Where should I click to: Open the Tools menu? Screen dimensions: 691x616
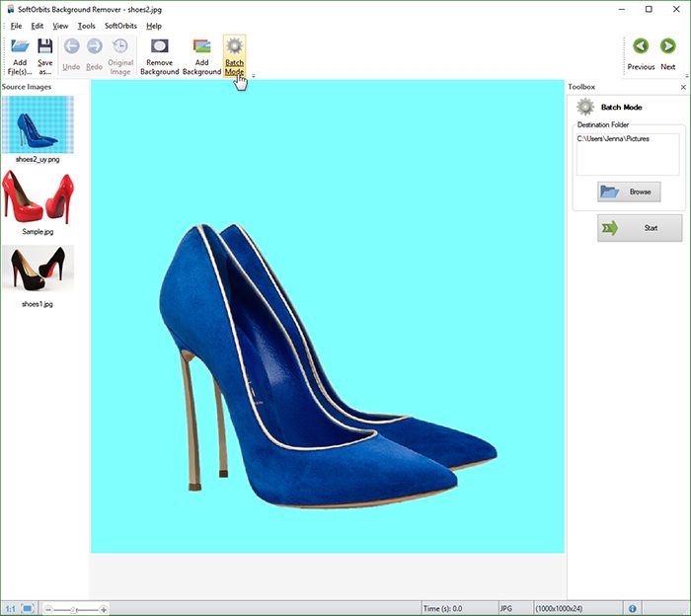coord(87,26)
